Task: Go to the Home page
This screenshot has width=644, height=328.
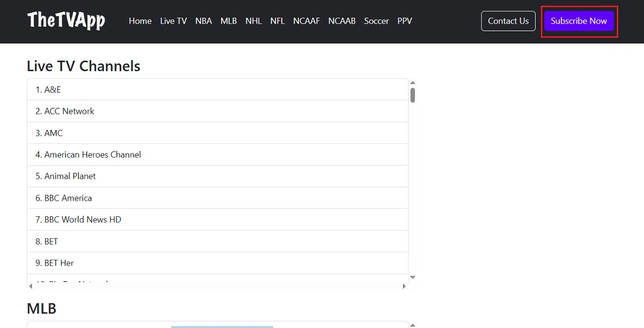Action: pyautogui.click(x=140, y=21)
